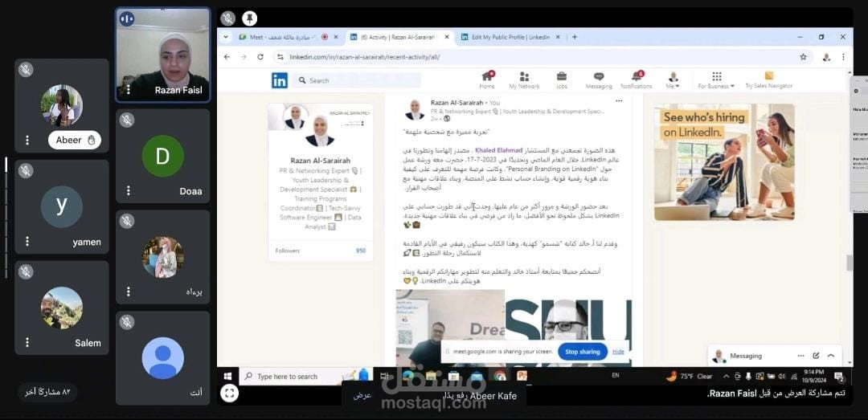Go back in the browser
Viewport: 868px width, 420px height.
227,56
